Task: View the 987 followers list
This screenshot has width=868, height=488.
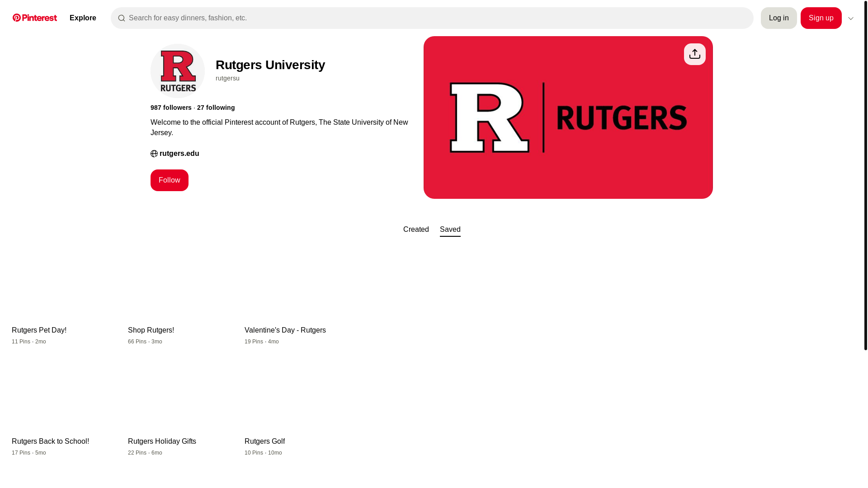Action: pos(171,108)
